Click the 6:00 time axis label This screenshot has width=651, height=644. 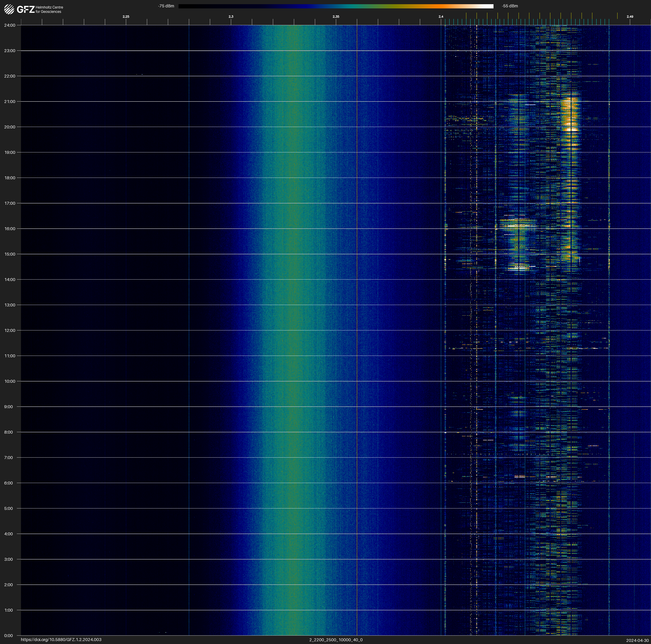(8, 483)
